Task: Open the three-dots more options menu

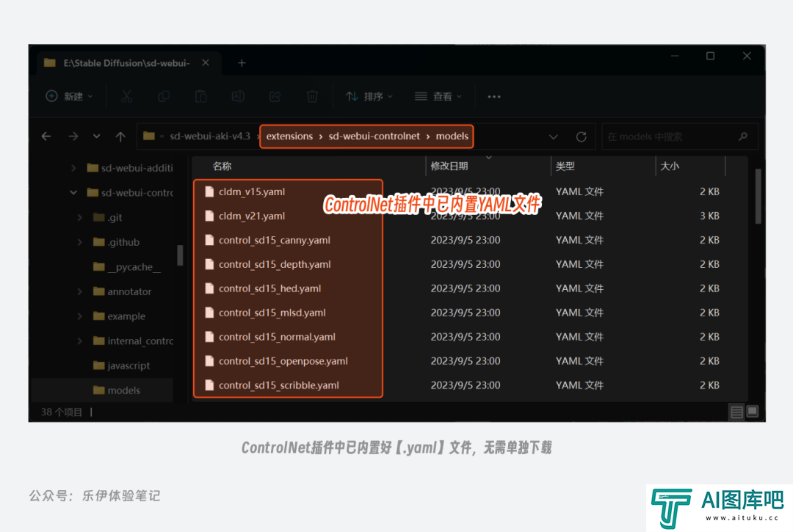Action: pos(494,97)
